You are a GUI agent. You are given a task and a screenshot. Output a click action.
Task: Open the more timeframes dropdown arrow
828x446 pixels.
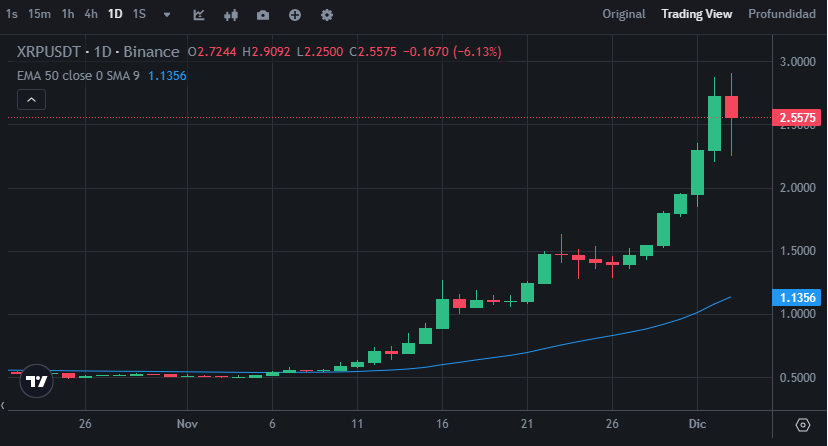pos(167,15)
